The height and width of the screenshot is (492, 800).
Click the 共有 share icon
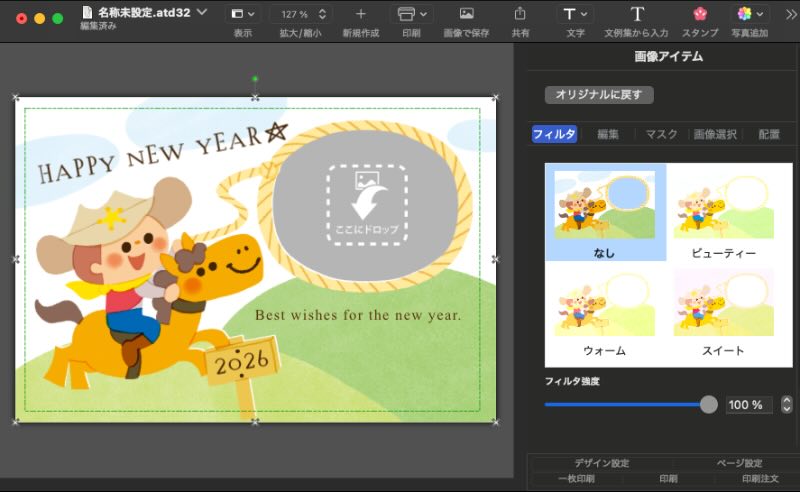(520, 14)
